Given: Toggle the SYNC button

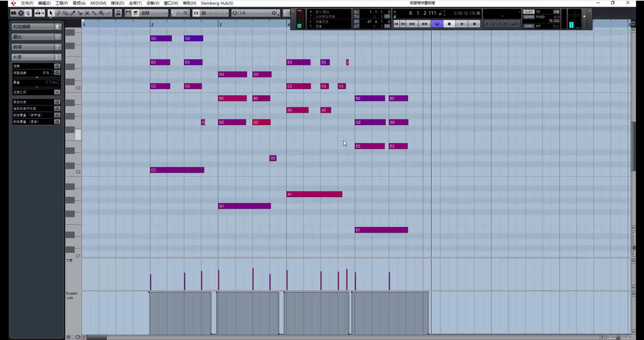Looking at the screenshot, I should coord(529,26).
